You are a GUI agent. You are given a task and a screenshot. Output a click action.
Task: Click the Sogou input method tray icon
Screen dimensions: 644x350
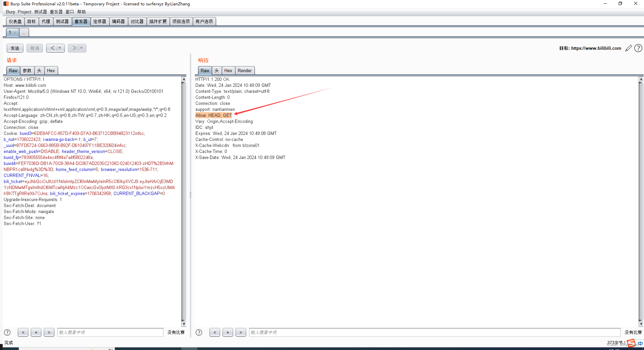[x=631, y=343]
